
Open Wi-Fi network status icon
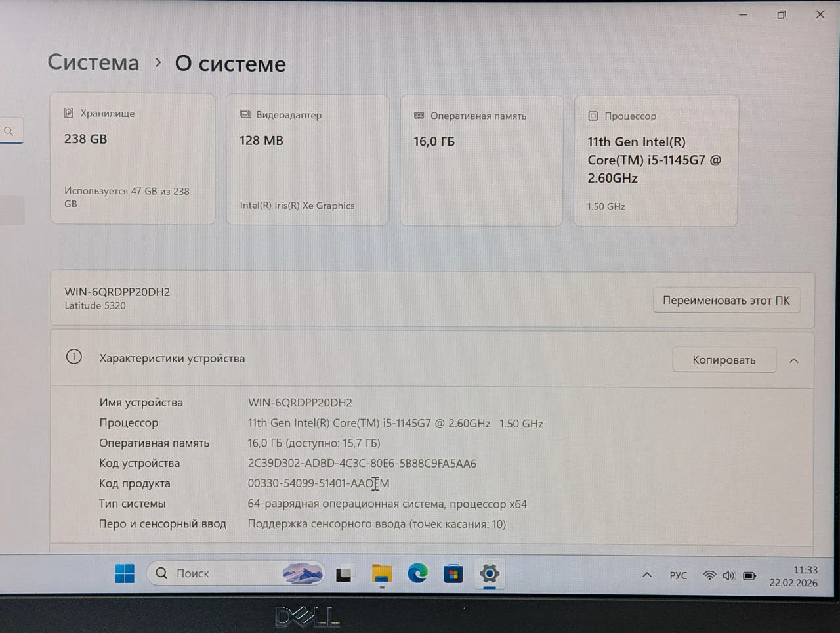[709, 575]
